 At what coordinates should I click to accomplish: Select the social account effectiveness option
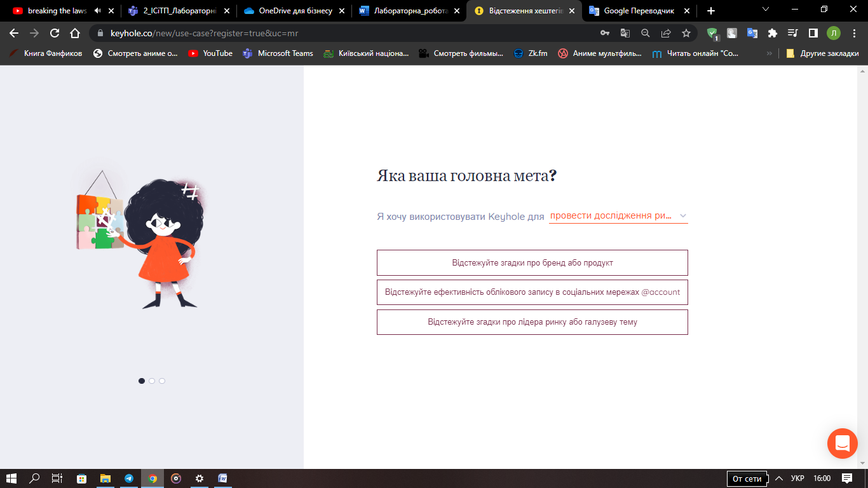point(532,292)
